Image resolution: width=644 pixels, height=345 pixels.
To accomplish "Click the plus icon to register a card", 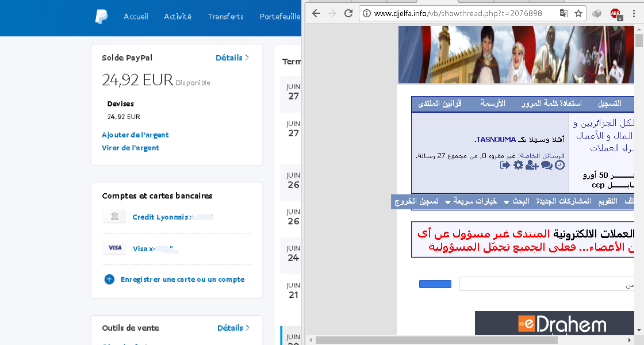I will (109, 279).
